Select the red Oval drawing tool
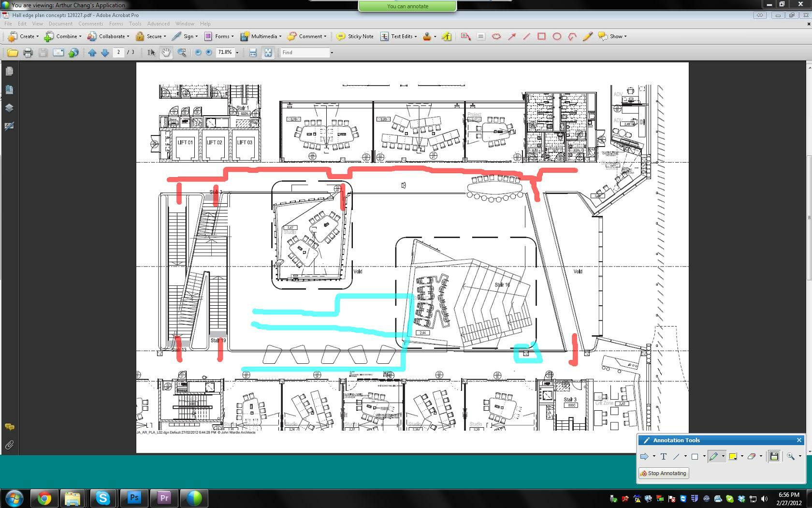This screenshot has height=508, width=812. click(557, 36)
